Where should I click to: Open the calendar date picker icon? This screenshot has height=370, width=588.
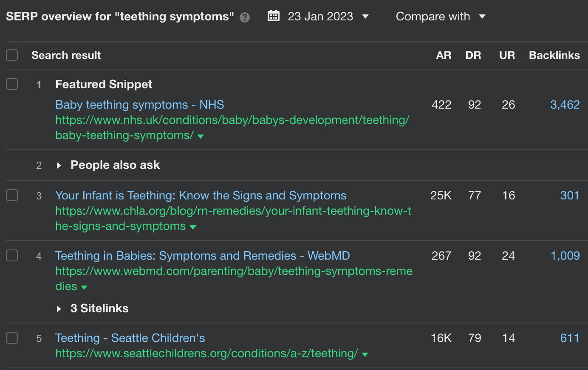(x=274, y=16)
